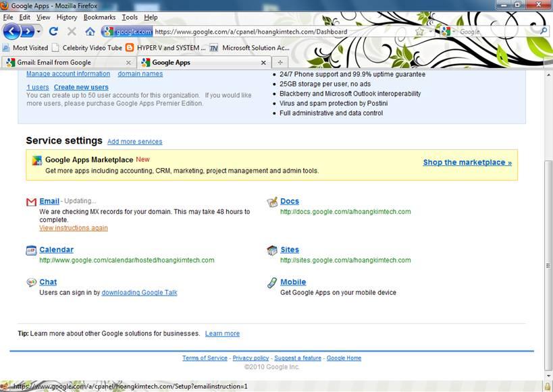Click the Chat speech bubble icon
This screenshot has width=553, height=392.
pyautogui.click(x=31, y=283)
